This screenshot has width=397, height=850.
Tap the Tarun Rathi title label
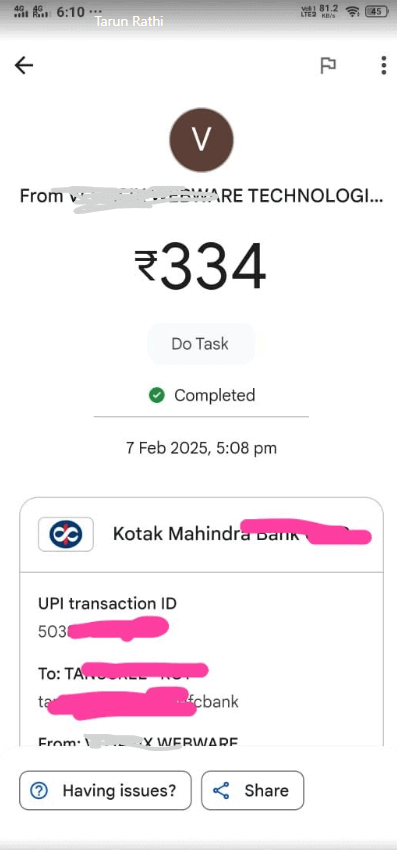(129, 21)
